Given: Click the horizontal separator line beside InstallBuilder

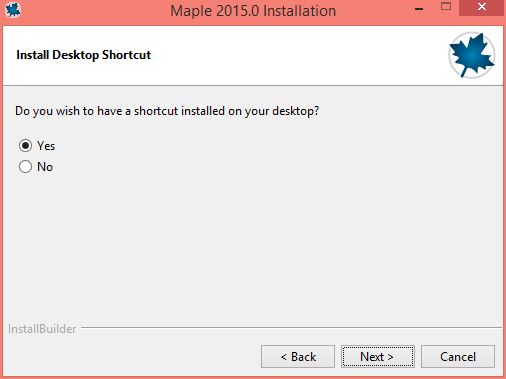Looking at the screenshot, I should pos(291,328).
